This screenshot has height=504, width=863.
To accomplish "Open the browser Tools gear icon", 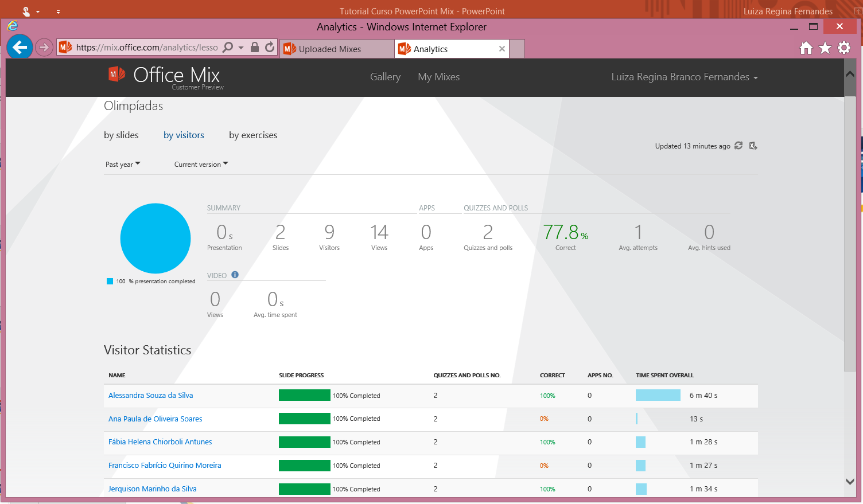I will (x=844, y=48).
